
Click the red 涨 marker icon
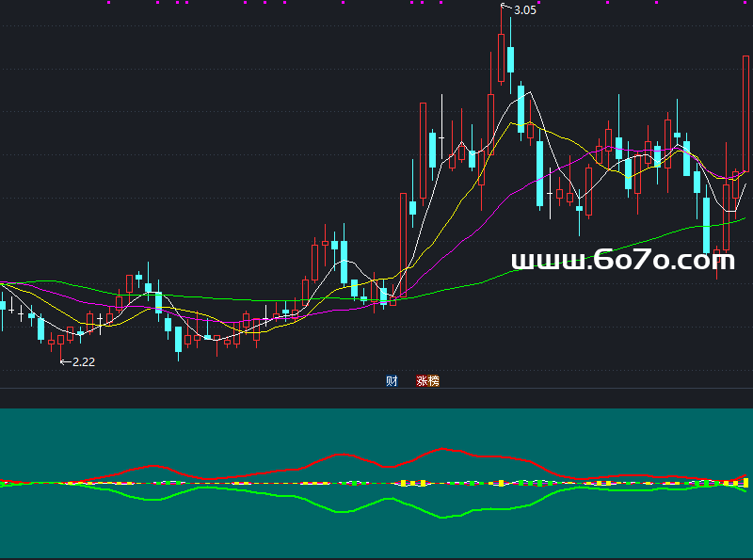(x=423, y=381)
